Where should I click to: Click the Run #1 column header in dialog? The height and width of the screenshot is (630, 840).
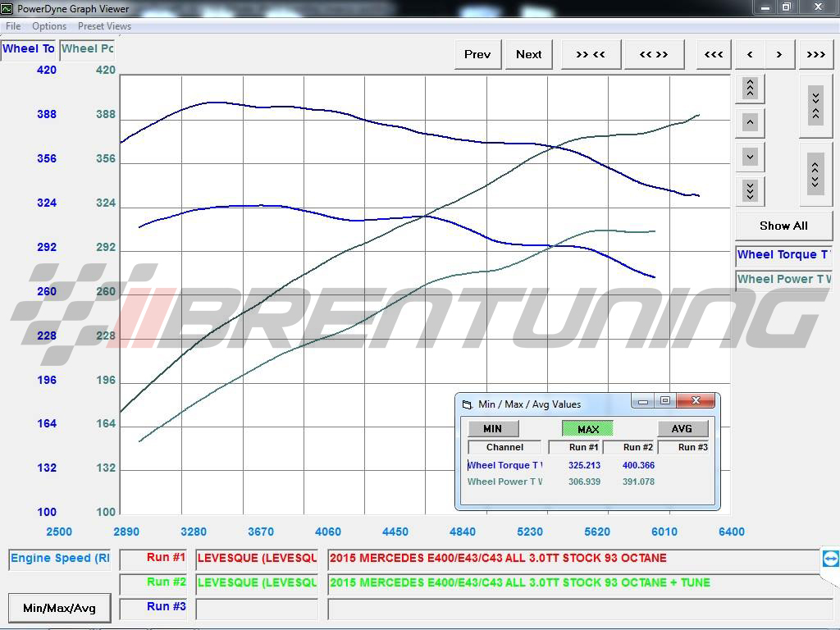pyautogui.click(x=576, y=447)
